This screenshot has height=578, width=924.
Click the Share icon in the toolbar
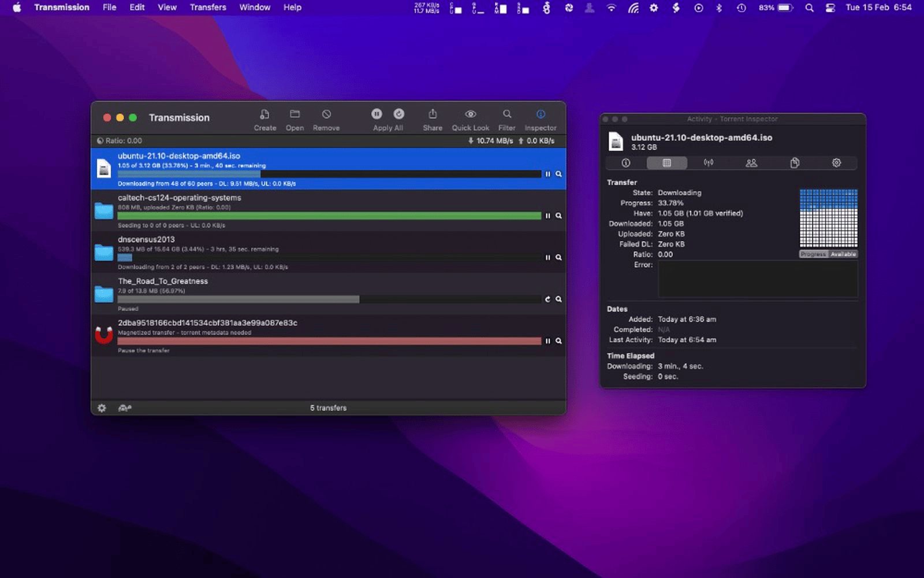(x=432, y=118)
